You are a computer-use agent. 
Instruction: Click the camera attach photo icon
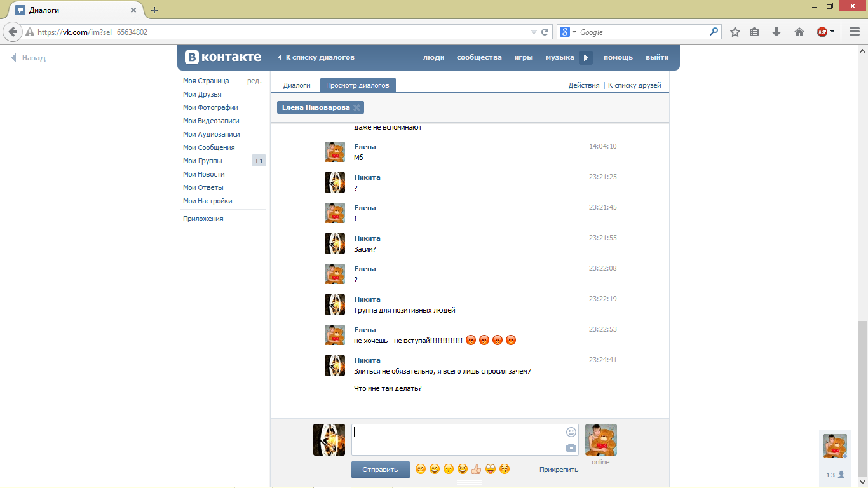[571, 448]
